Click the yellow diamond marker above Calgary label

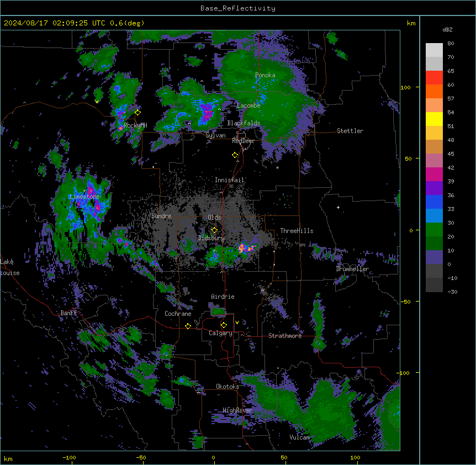pyautogui.click(x=224, y=325)
